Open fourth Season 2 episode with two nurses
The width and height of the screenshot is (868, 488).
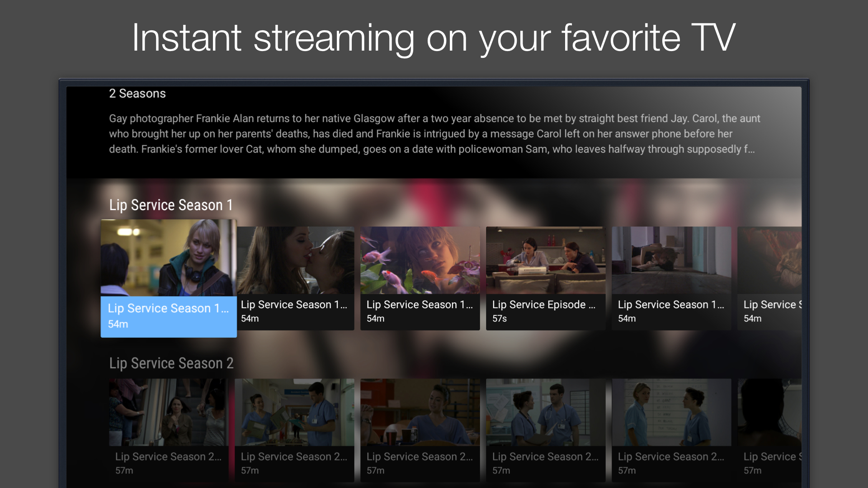click(x=546, y=413)
